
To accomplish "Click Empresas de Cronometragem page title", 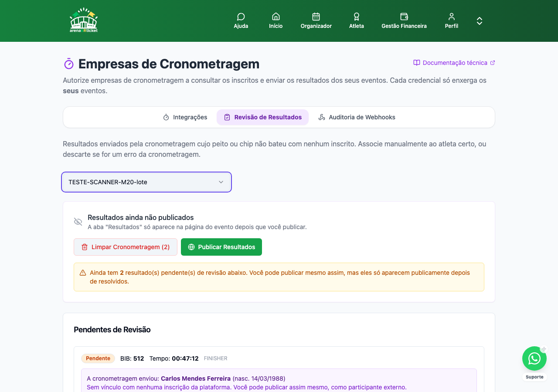I will [169, 64].
